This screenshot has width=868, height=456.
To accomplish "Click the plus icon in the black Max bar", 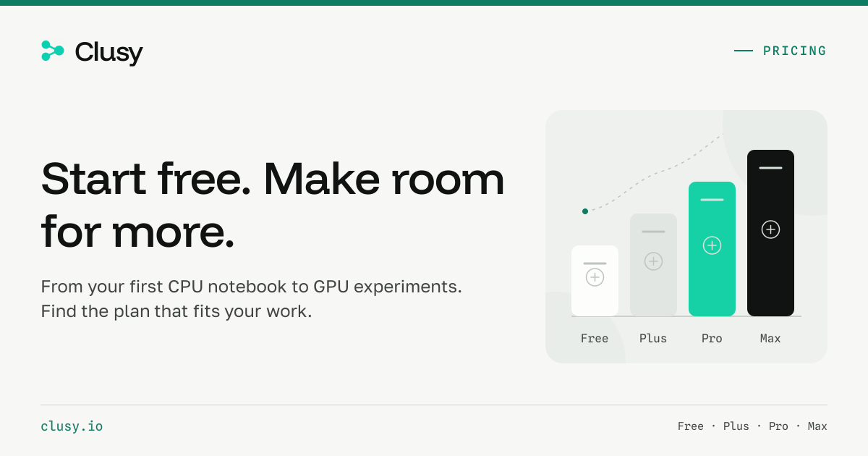I will (x=770, y=229).
